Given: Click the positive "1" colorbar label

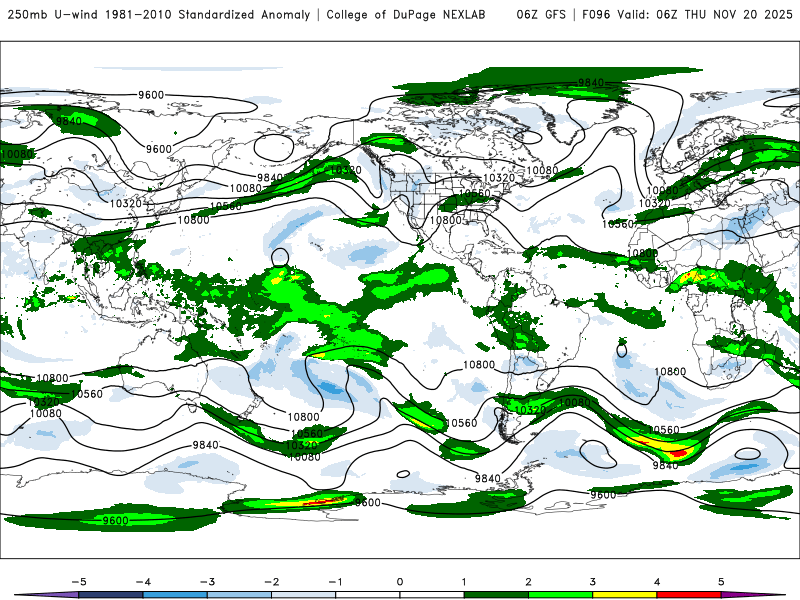Looking at the screenshot, I should click(464, 582).
